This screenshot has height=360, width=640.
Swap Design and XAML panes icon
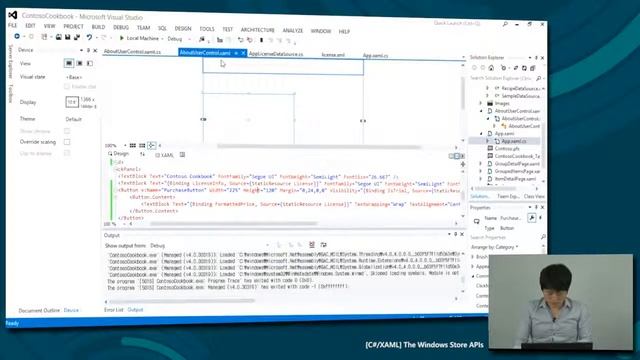[x=142, y=154]
